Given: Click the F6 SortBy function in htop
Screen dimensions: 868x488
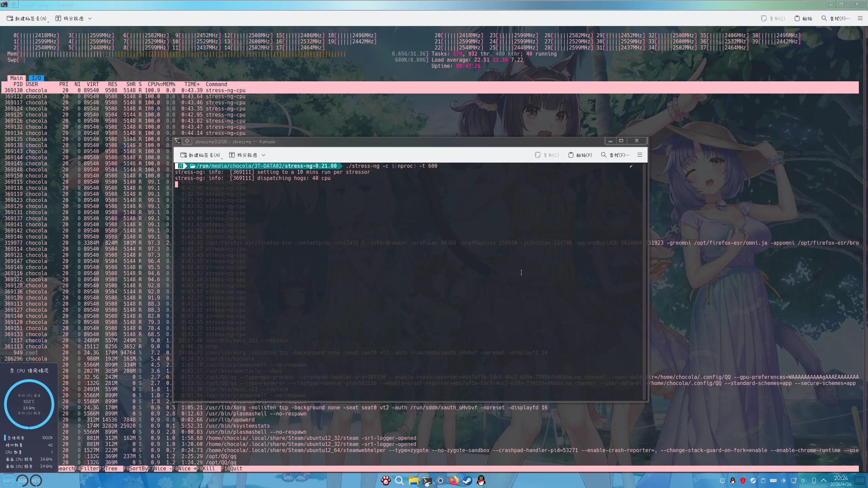Looking at the screenshot, I should tap(136, 469).
